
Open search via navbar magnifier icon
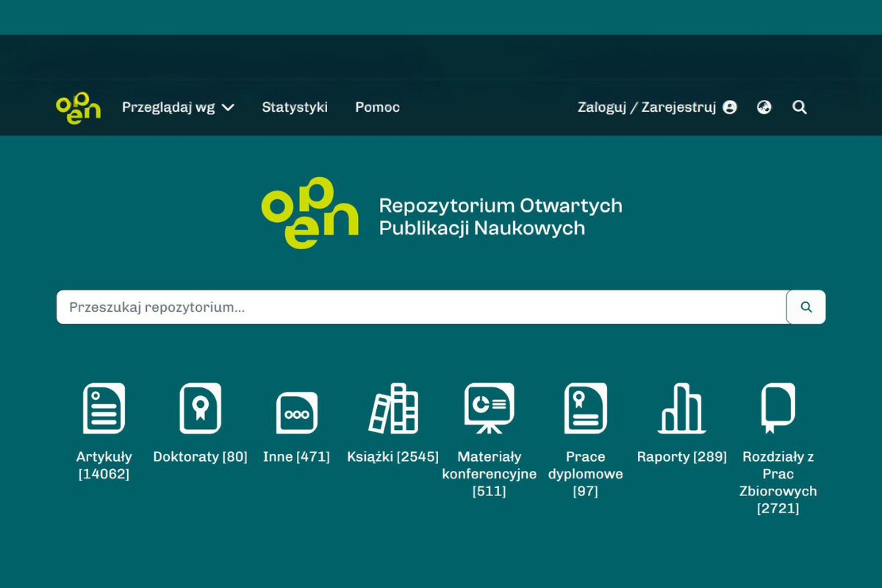[x=800, y=107]
